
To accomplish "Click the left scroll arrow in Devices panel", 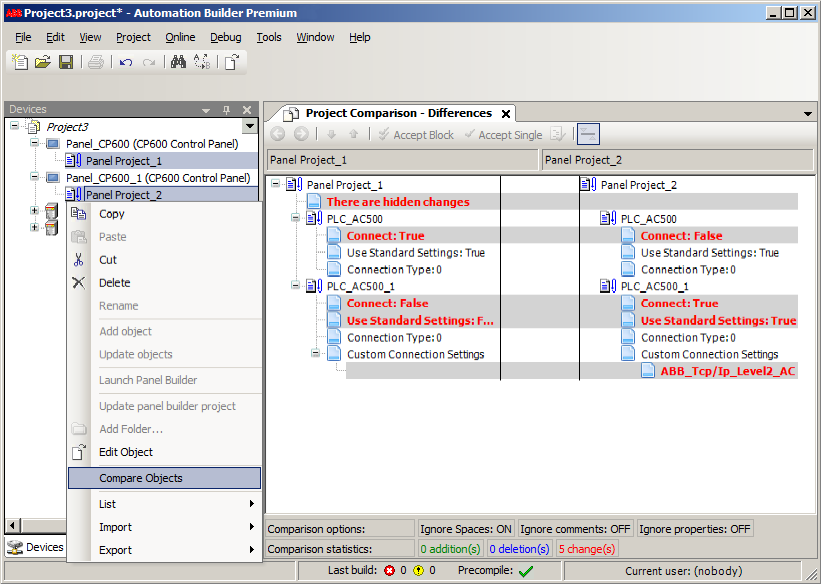I will 13,525.
